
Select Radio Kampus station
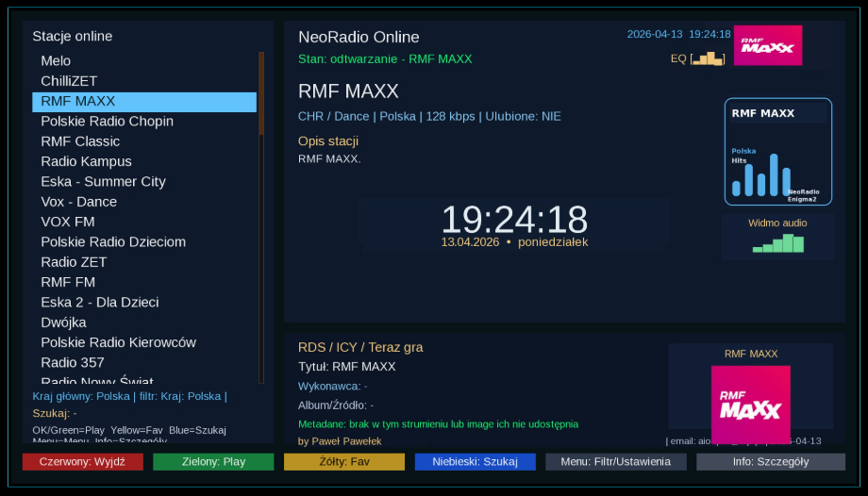pyautogui.click(x=144, y=161)
